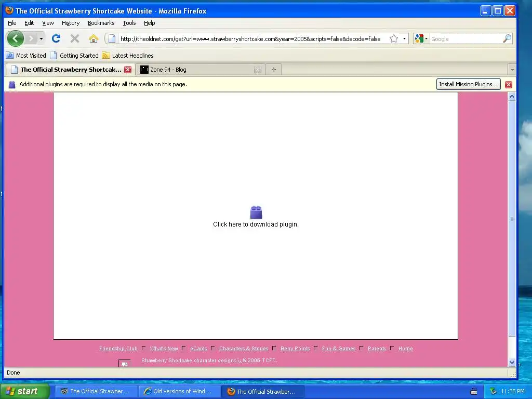Viewport: 532px width, 399px height.
Task: Click the small image below footer links
Action: [125, 364]
